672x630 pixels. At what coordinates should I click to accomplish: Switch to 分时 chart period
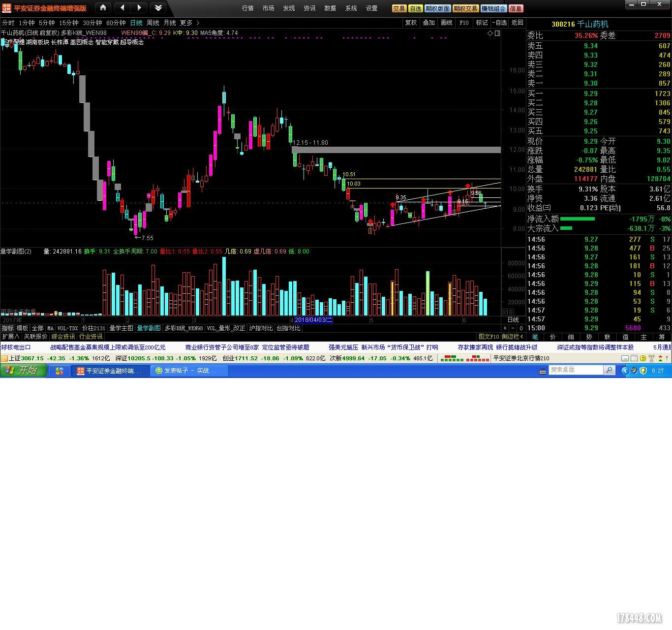[8, 23]
